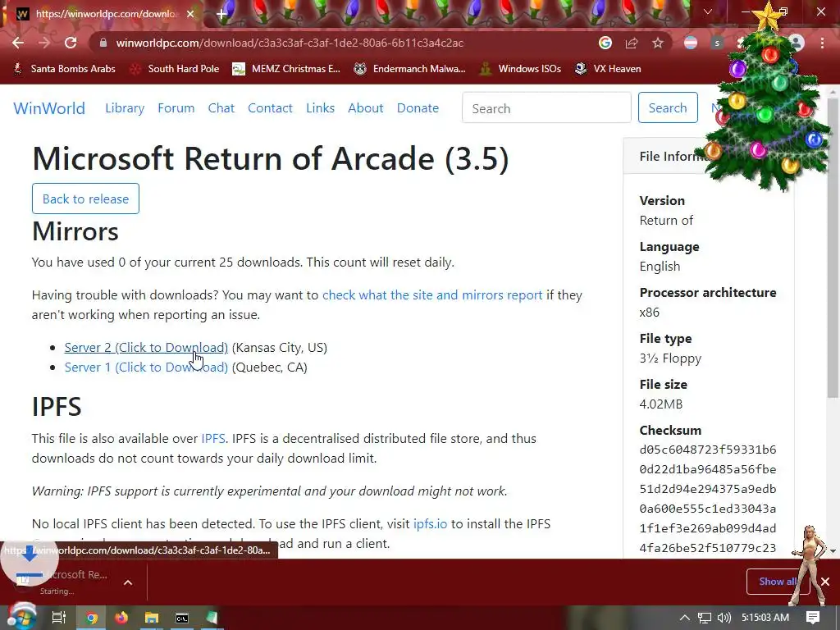Open Command Prompt taskbar icon
The width and height of the screenshot is (840, 630).
(182, 618)
